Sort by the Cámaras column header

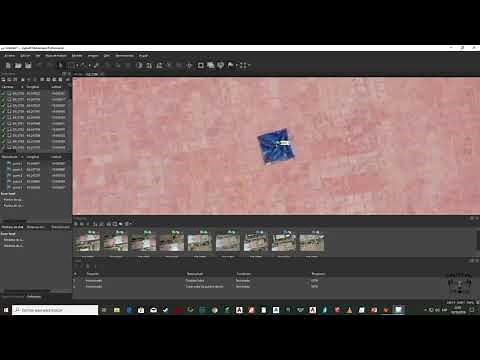point(8,87)
